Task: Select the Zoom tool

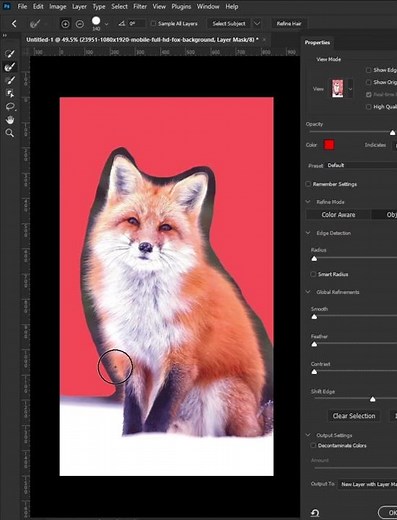Action: tap(10, 133)
